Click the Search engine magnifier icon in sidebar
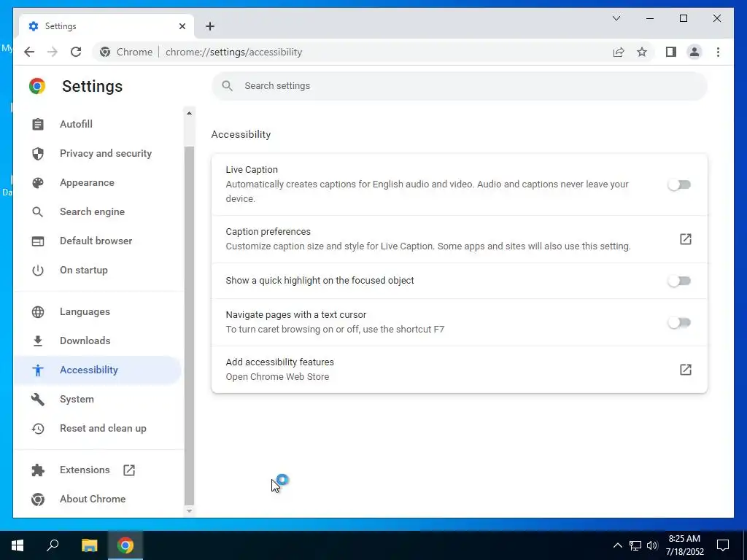The height and width of the screenshot is (560, 747). click(38, 212)
